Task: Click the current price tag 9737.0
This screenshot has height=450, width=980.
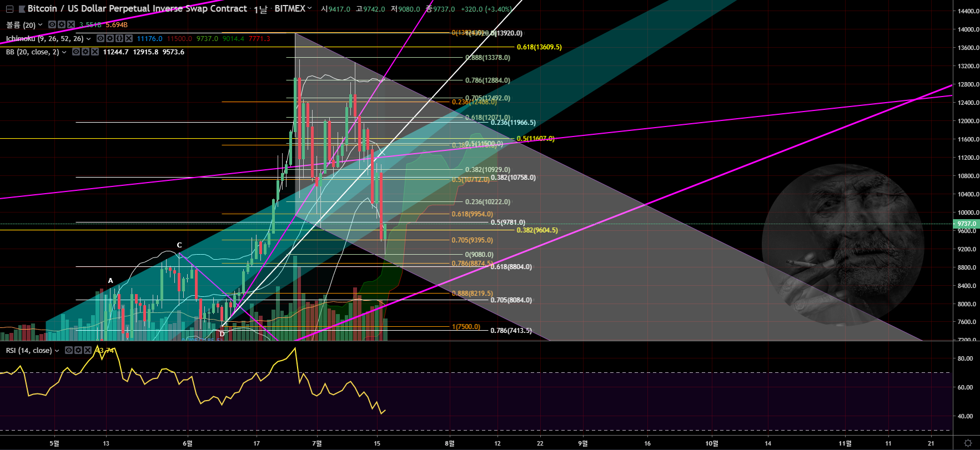Action: [x=967, y=224]
